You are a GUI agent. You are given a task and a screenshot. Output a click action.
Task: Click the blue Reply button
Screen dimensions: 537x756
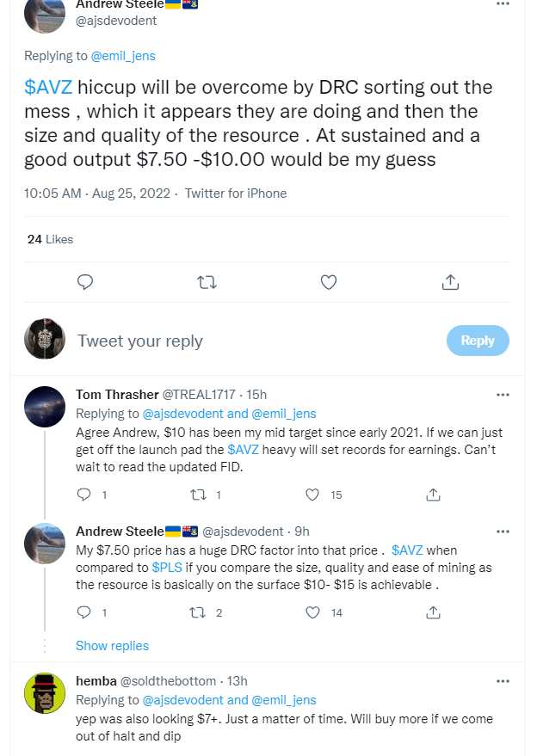coord(478,341)
